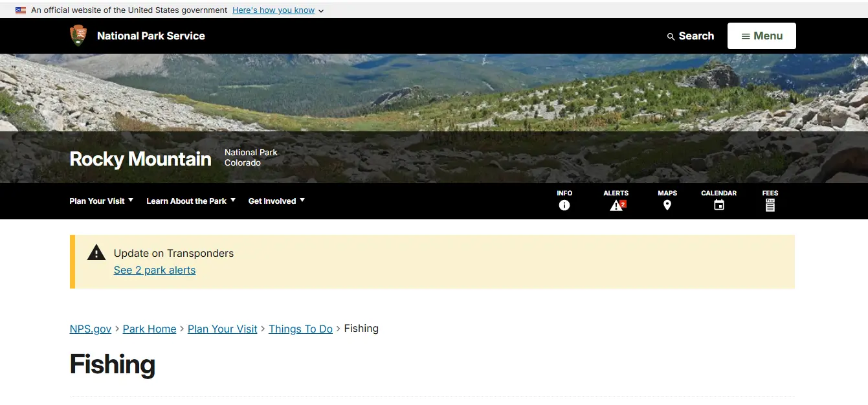The height and width of the screenshot is (405, 868).
Task: Click Rocky Mountain park title
Action: tap(140, 159)
